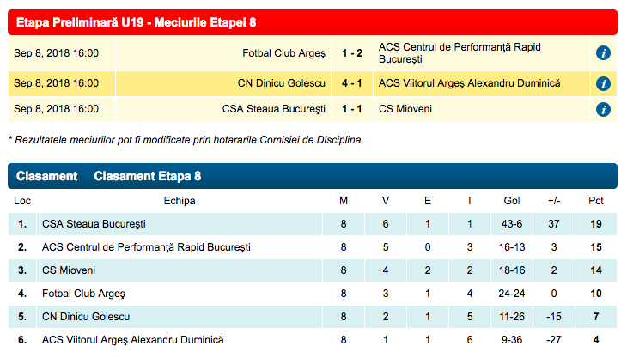The width and height of the screenshot is (627, 364).
Task: Click CS Mioveni in match results
Action: [x=405, y=109]
